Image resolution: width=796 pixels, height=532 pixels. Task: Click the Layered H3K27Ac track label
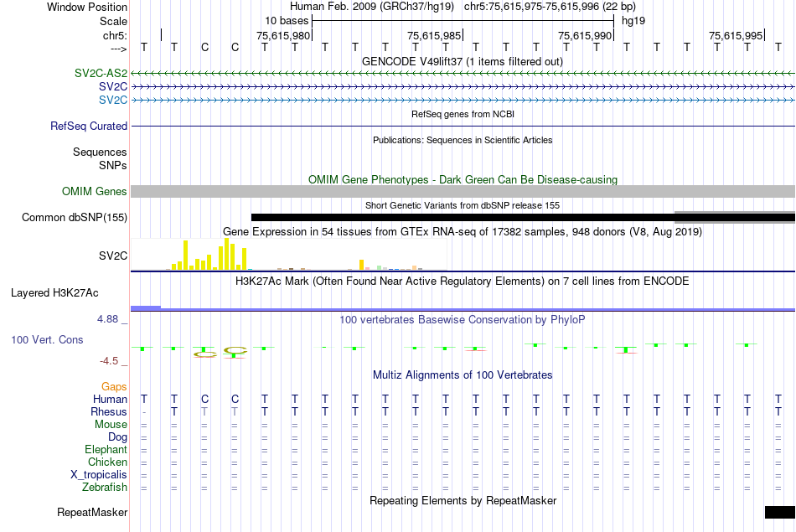[54, 293]
